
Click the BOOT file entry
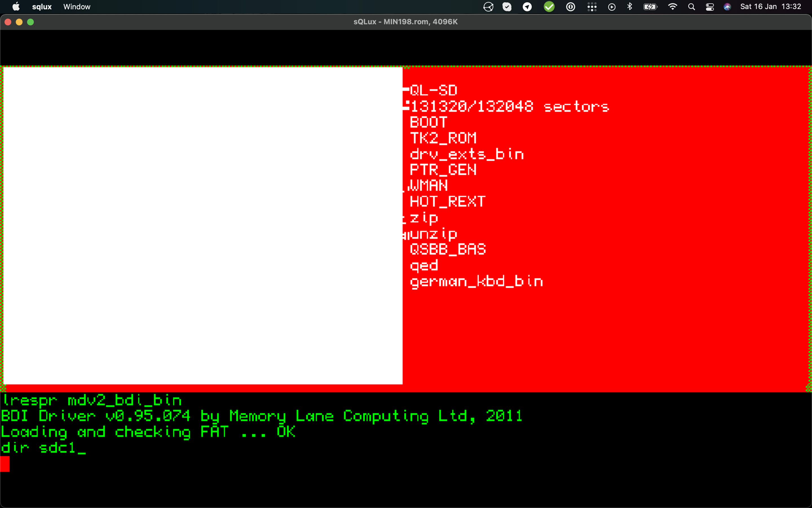[x=429, y=122]
